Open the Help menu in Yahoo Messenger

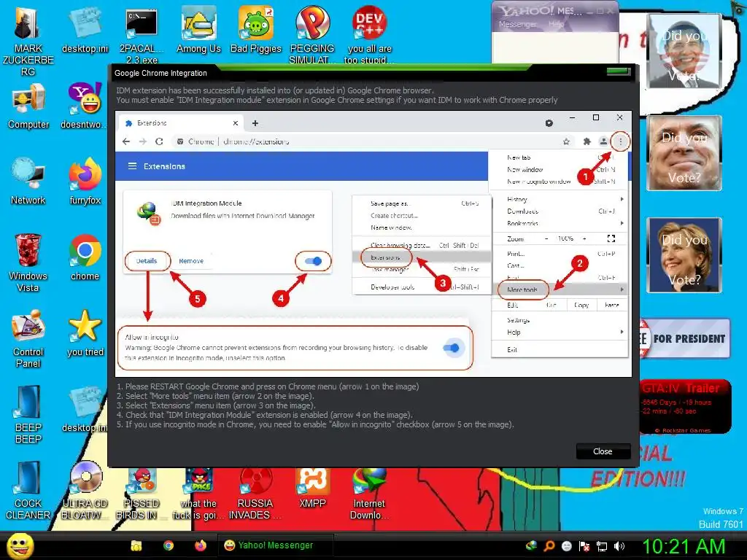pos(557,24)
